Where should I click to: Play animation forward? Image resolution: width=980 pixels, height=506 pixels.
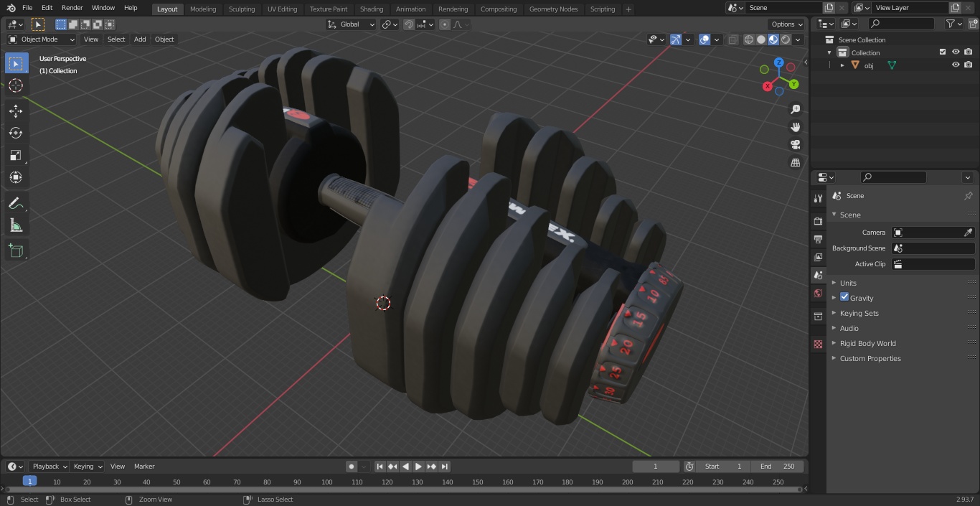(418, 467)
